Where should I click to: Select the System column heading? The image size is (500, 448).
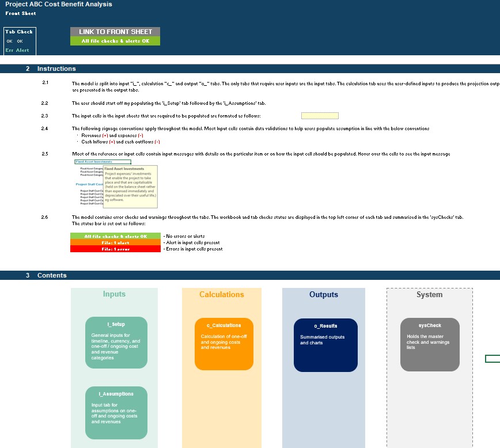point(430,294)
